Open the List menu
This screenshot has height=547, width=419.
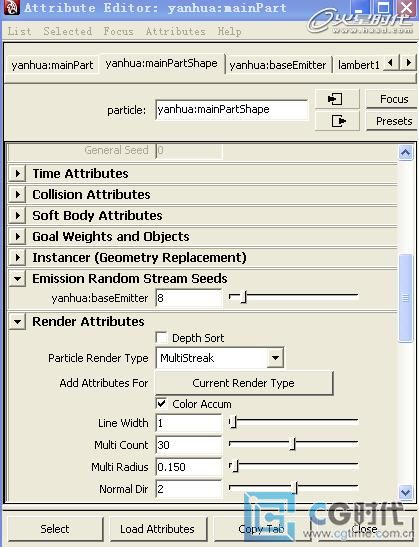click(20, 31)
